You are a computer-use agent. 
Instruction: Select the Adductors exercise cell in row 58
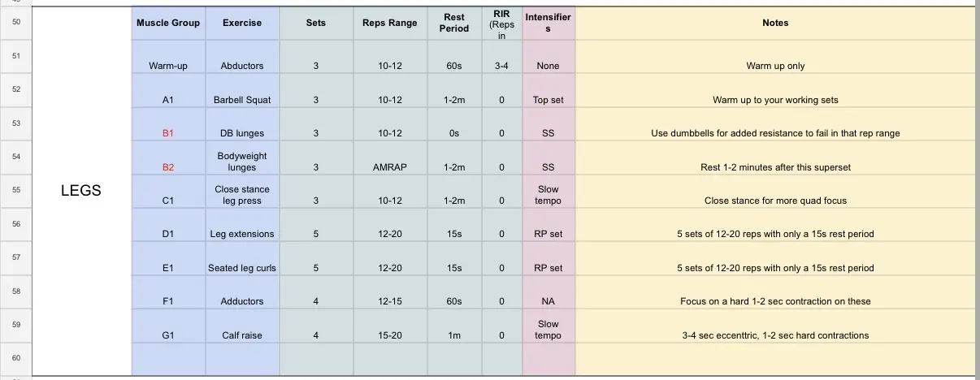tap(242, 301)
